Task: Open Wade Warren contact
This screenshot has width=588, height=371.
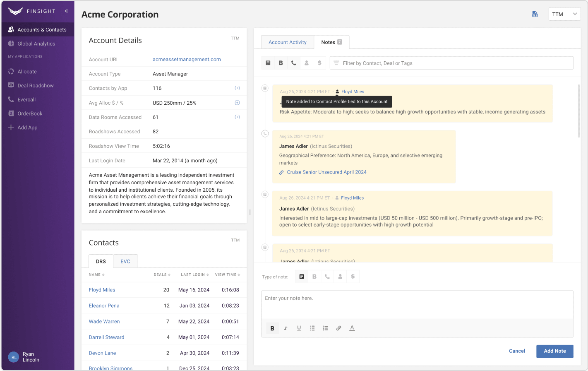Action: (104, 321)
